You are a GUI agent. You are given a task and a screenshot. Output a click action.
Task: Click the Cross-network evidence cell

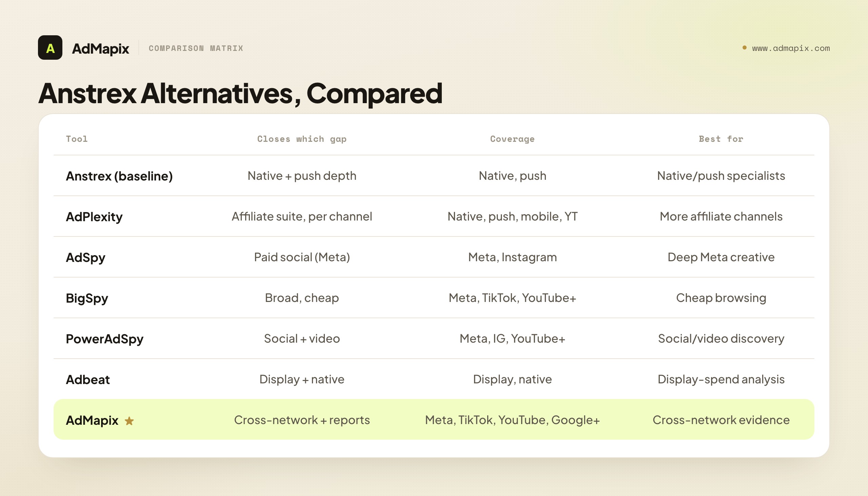click(x=721, y=420)
